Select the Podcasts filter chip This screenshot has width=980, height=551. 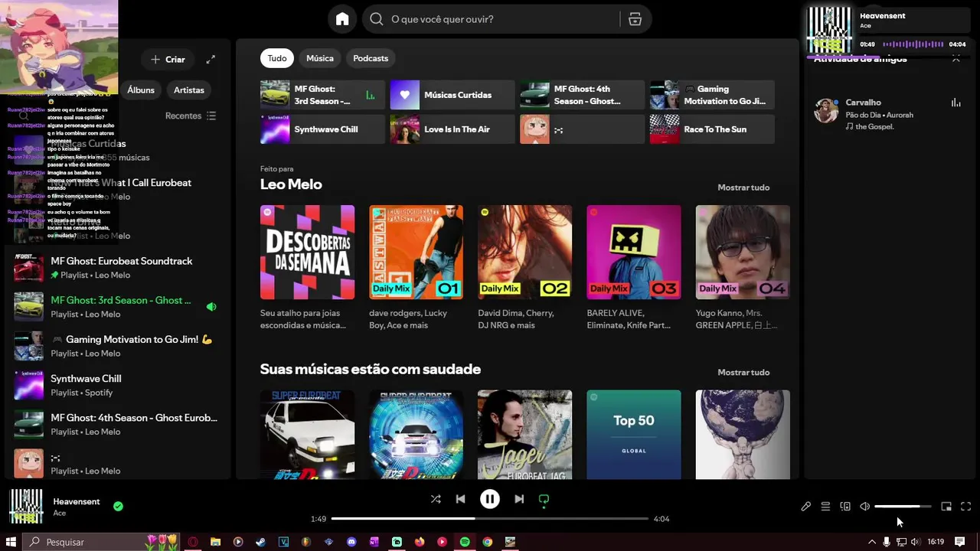[x=371, y=58]
